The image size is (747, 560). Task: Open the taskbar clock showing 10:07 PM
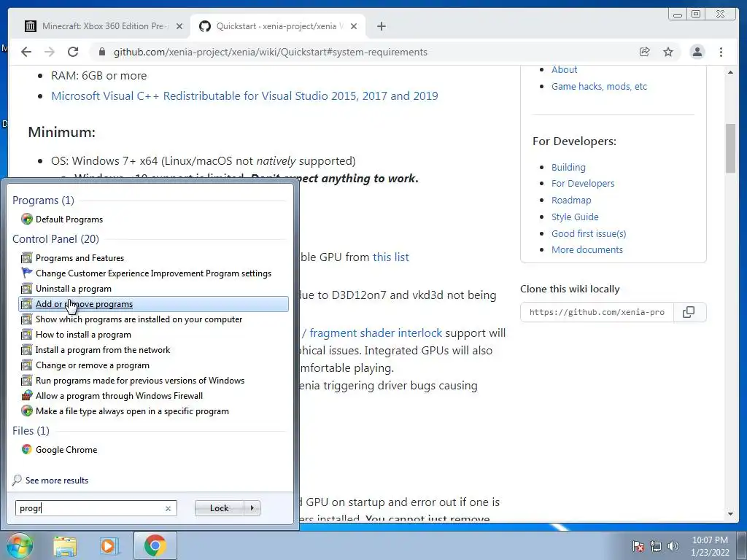click(710, 546)
